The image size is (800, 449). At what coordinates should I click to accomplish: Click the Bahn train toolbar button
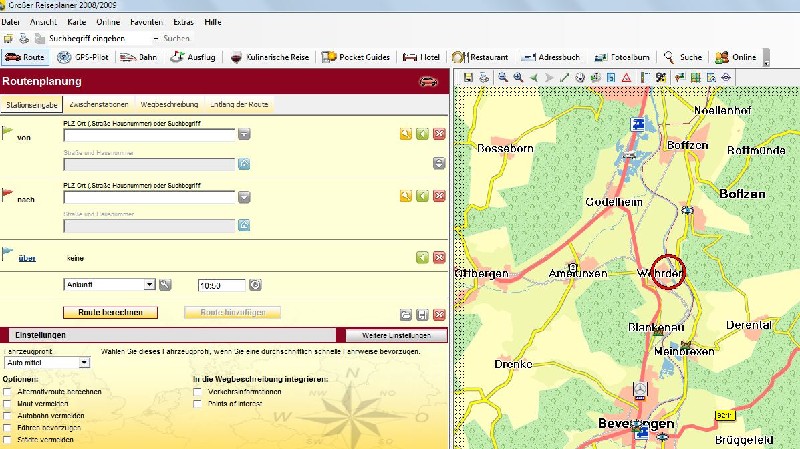(139, 57)
